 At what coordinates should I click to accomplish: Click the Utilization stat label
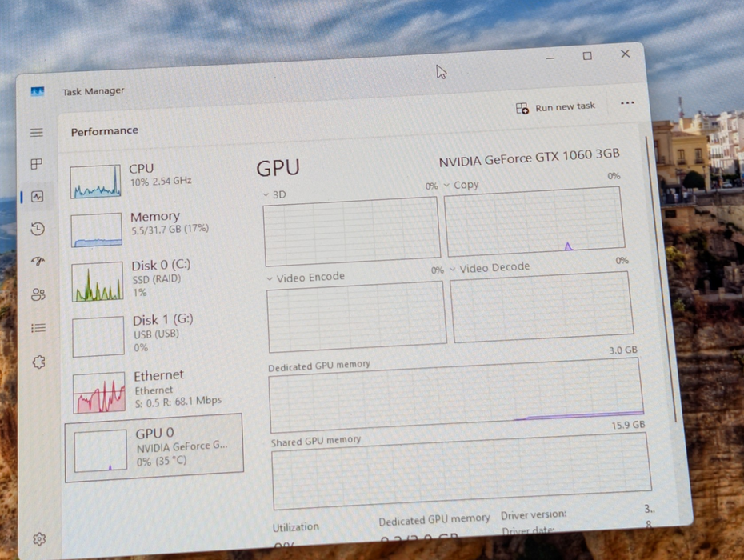(x=296, y=527)
